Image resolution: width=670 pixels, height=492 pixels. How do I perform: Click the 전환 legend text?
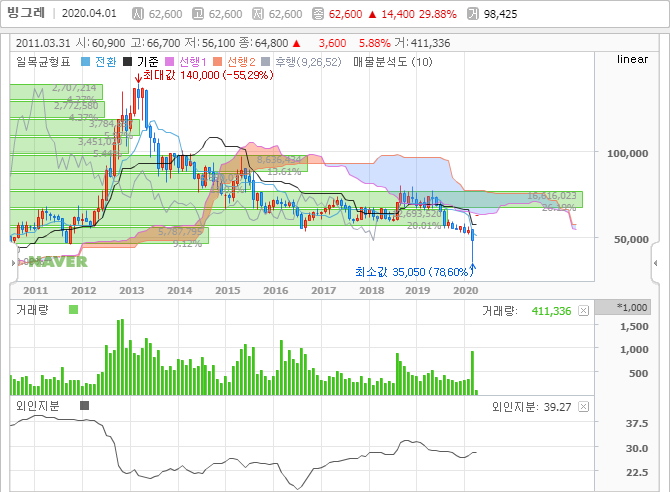click(106, 62)
